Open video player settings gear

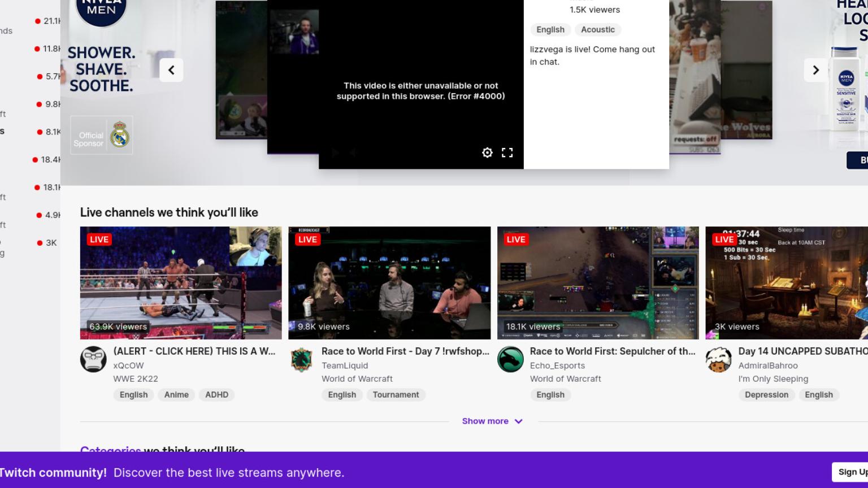point(487,152)
